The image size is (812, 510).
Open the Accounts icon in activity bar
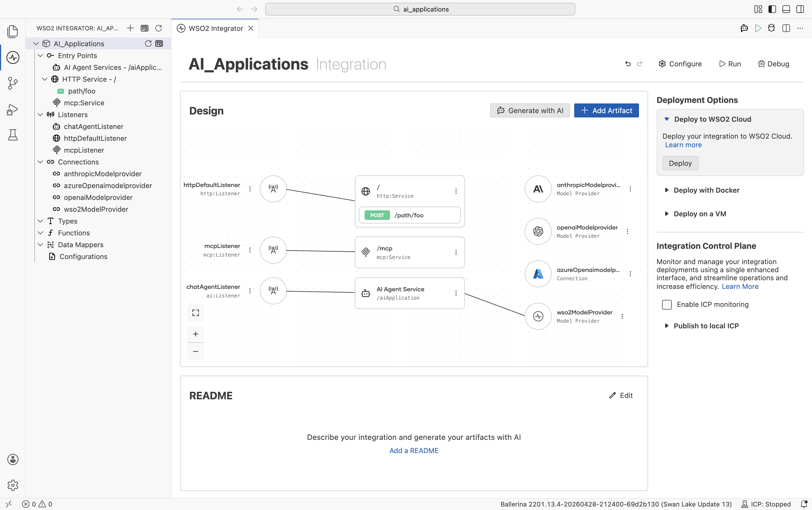point(13,459)
